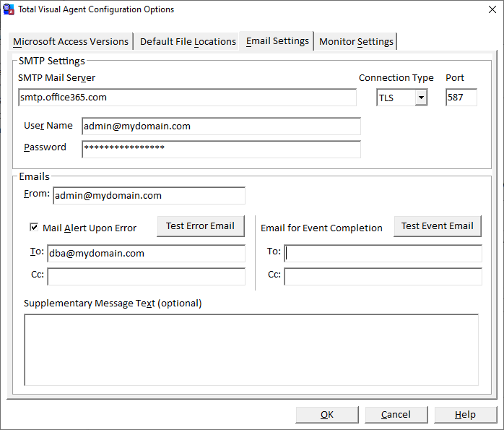Open the Connection Type dropdown arrow
The height and width of the screenshot is (430, 504).
pos(421,98)
